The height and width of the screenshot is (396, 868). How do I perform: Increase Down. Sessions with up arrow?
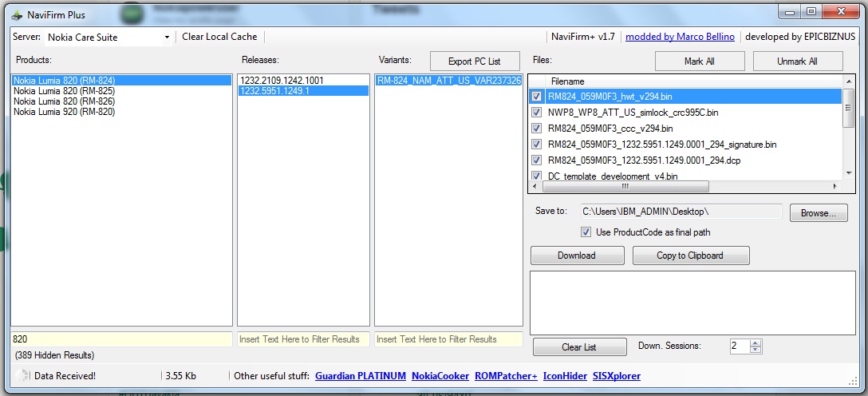756,343
